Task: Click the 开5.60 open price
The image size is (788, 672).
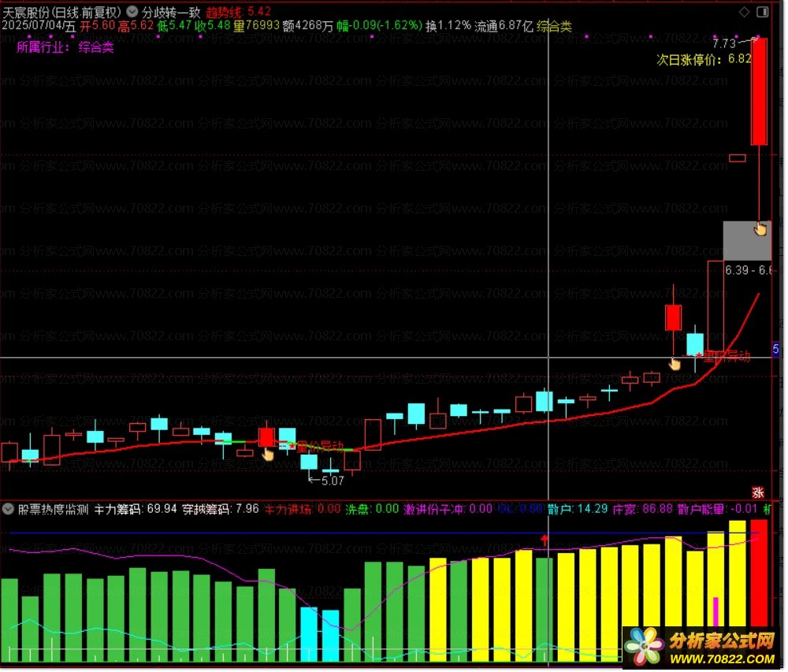Action: [x=98, y=26]
